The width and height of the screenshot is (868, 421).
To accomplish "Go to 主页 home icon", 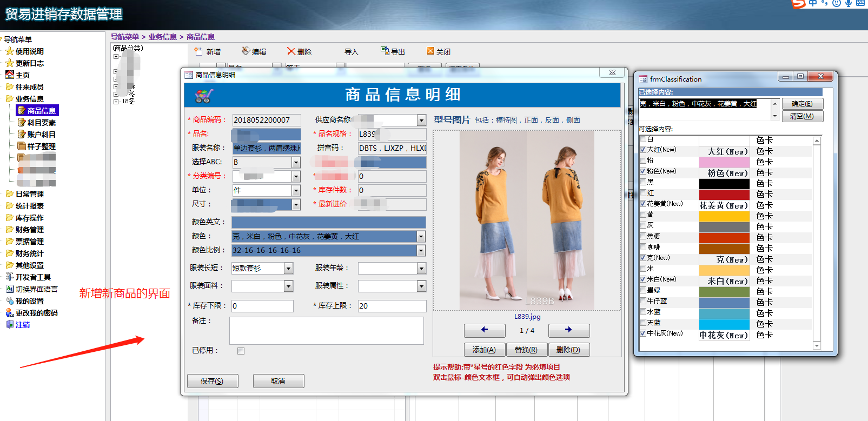I will click(x=10, y=75).
